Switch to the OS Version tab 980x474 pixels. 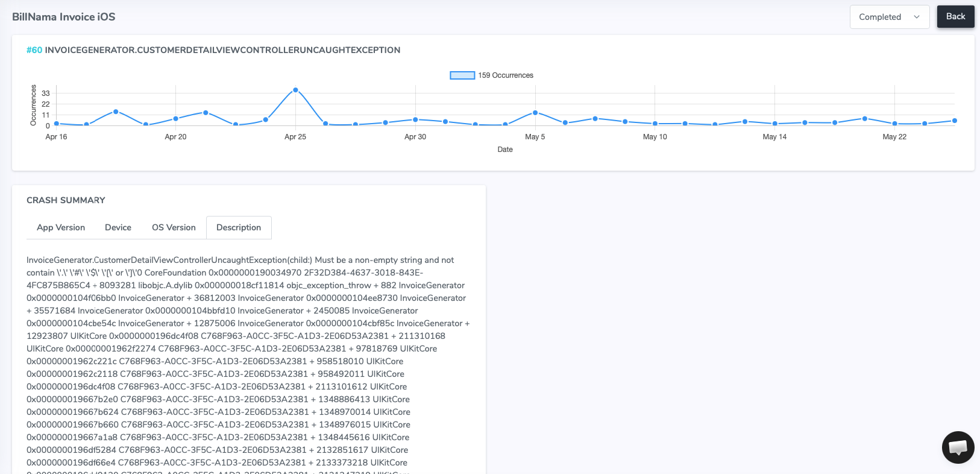point(174,227)
